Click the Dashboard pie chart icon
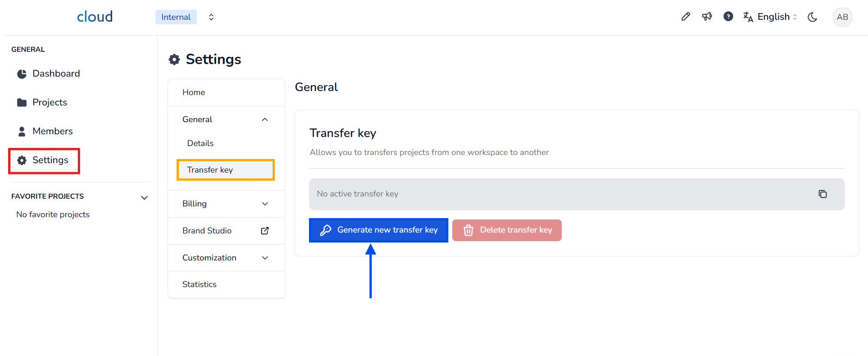The width and height of the screenshot is (868, 356). pos(22,74)
